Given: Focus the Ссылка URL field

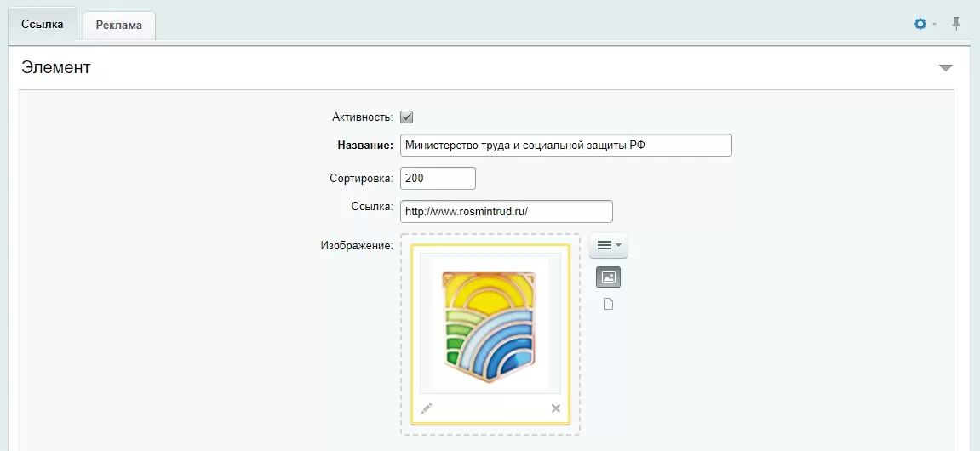Looking at the screenshot, I should point(507,211).
